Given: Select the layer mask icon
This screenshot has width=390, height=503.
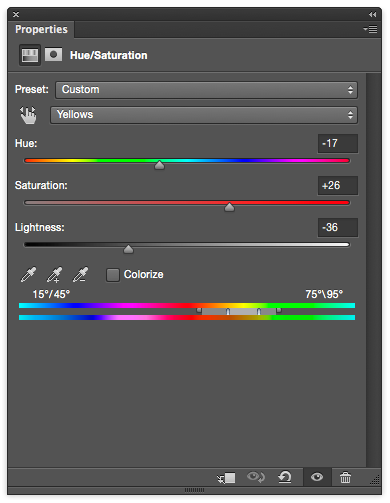Looking at the screenshot, I should (x=53, y=54).
